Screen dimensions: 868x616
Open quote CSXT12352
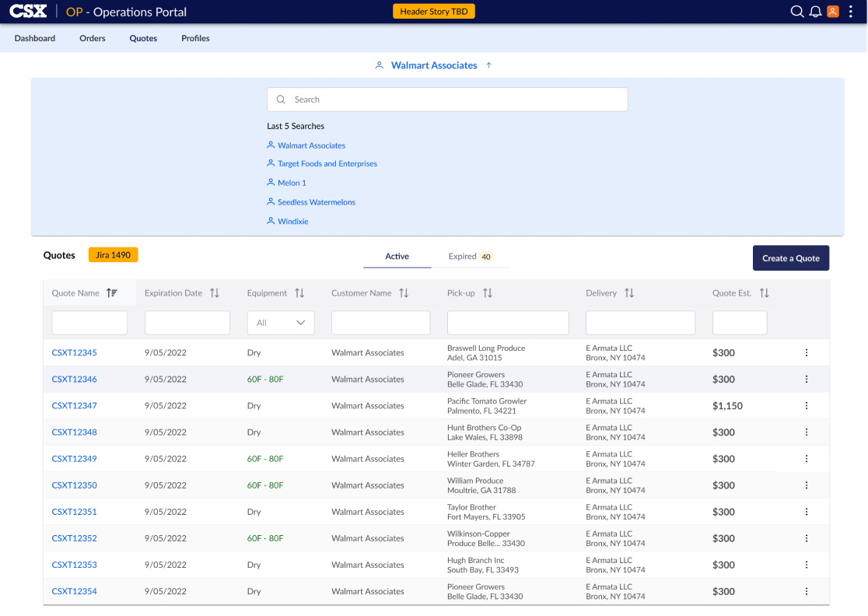click(x=74, y=538)
